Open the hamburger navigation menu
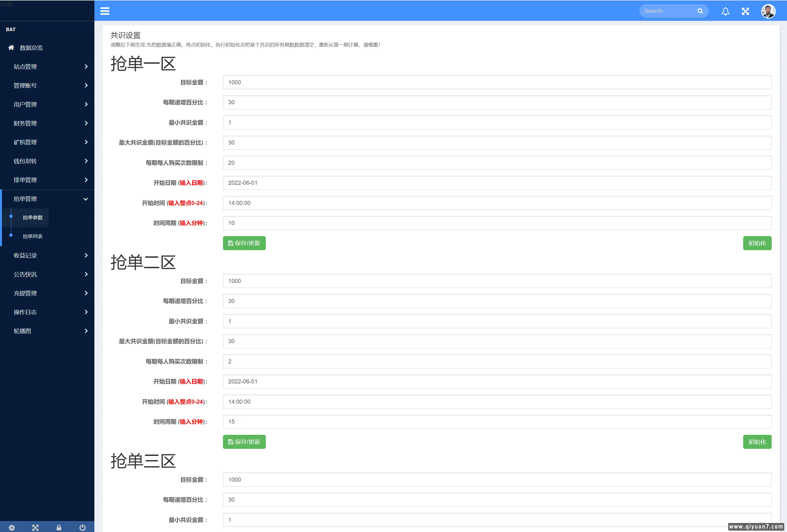Image resolution: width=787 pixels, height=532 pixels. 105,11
